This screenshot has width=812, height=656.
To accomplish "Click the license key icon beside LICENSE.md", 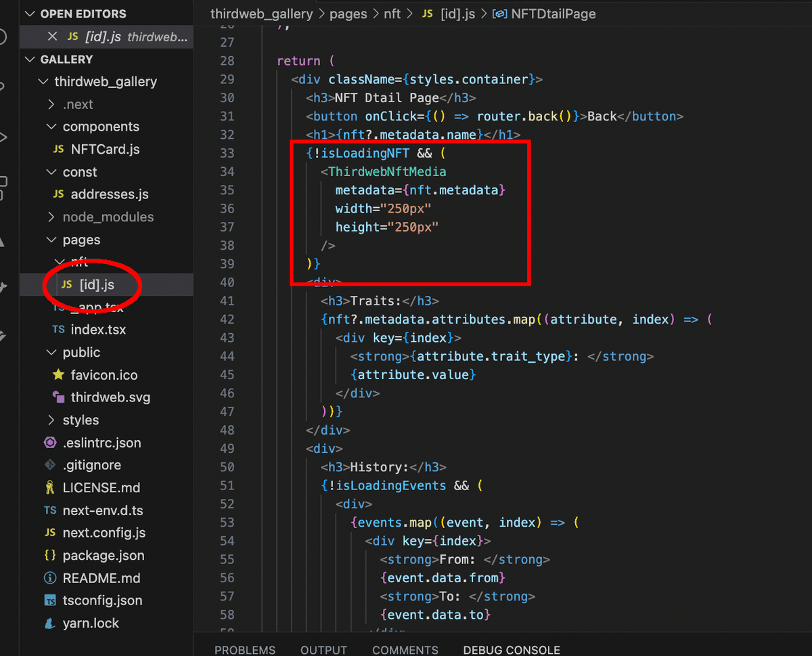I will pyautogui.click(x=50, y=487).
